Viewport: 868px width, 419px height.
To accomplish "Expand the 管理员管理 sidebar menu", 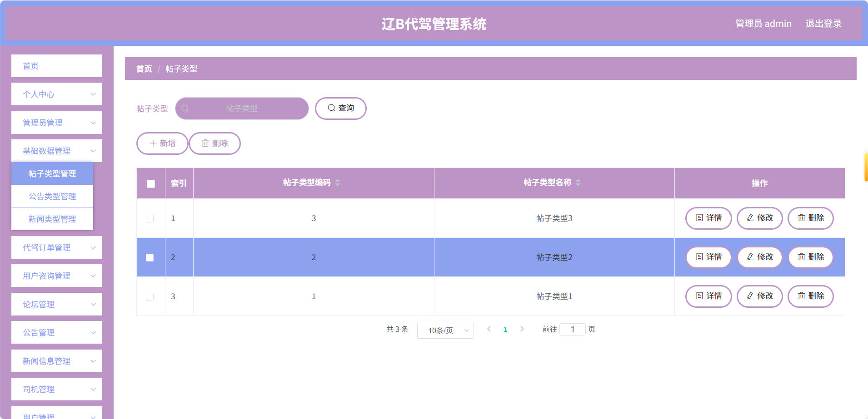I will click(x=57, y=123).
